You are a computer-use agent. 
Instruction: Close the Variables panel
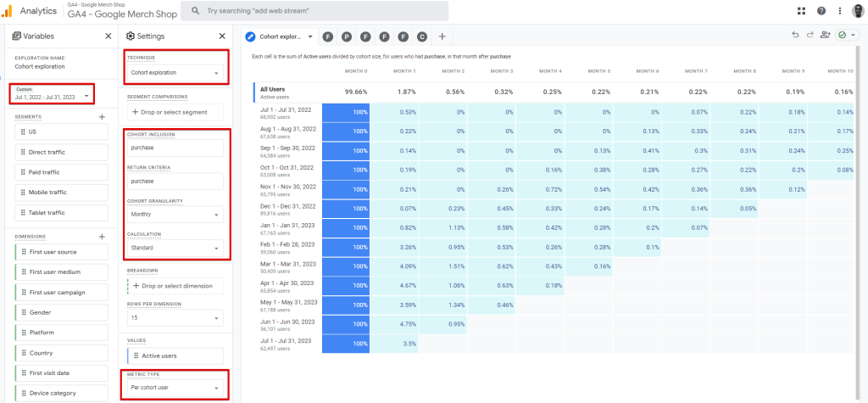click(108, 36)
